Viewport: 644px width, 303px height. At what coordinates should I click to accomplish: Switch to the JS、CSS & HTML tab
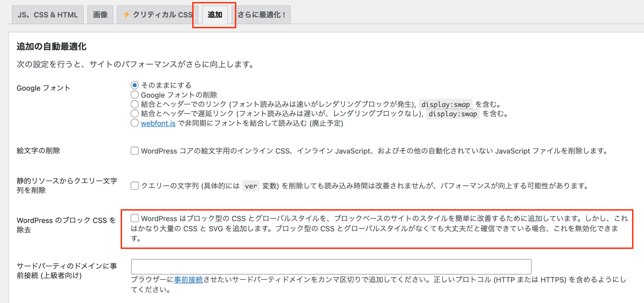click(x=47, y=14)
